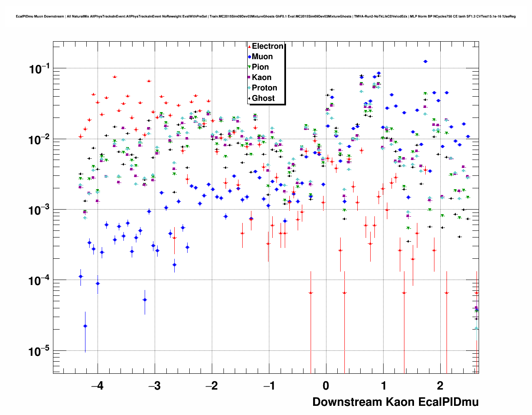The image size is (532, 415).
Task: Click the y-axis label 10⁻¹
Action: tap(39, 69)
